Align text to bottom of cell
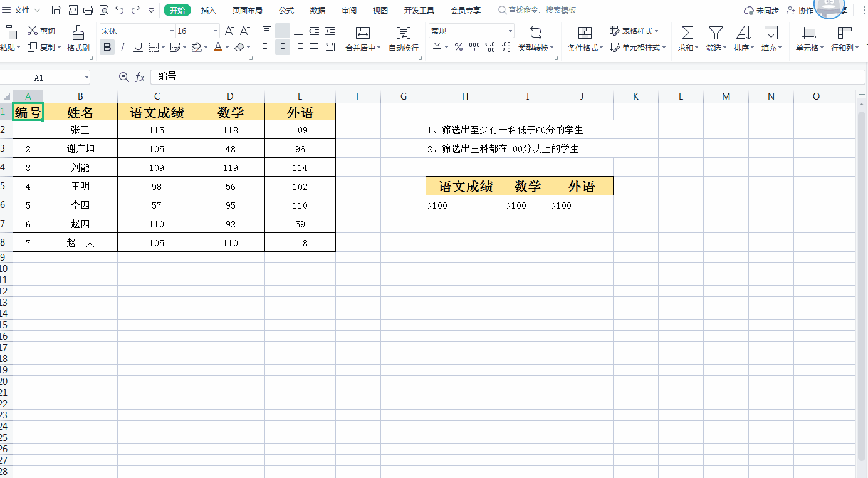 click(298, 31)
